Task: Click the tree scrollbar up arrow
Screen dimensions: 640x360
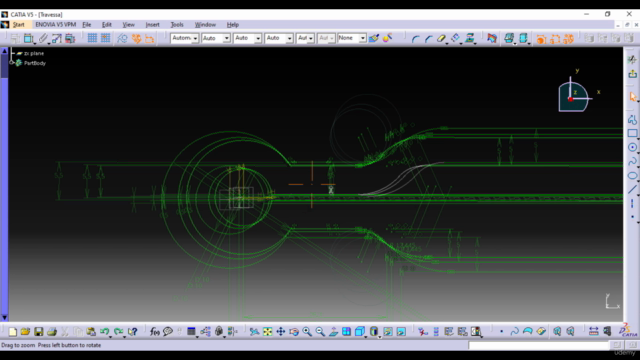Action: click(x=4, y=51)
